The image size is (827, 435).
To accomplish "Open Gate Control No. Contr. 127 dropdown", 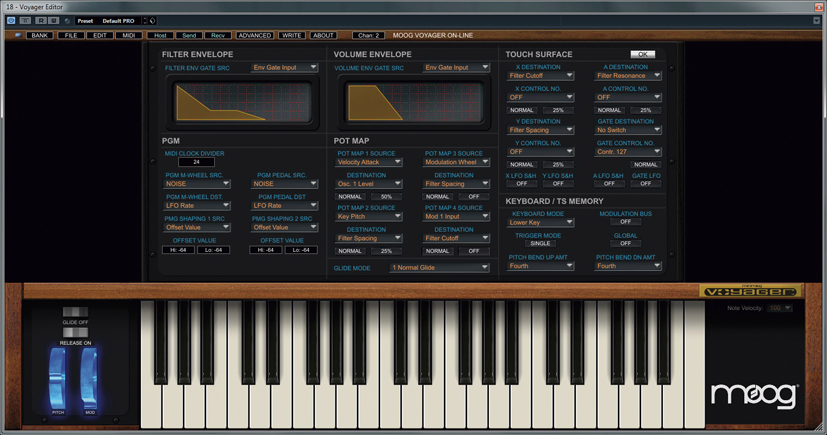I will [628, 152].
